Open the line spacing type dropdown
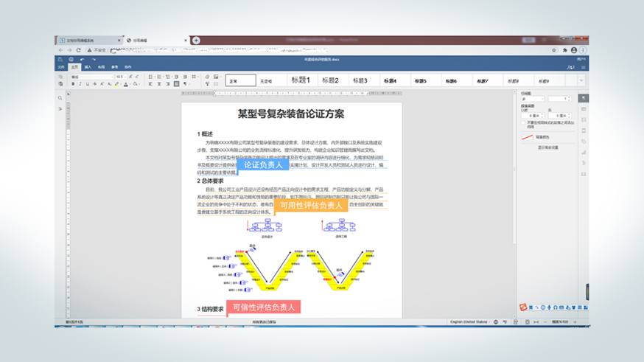 pos(533,98)
